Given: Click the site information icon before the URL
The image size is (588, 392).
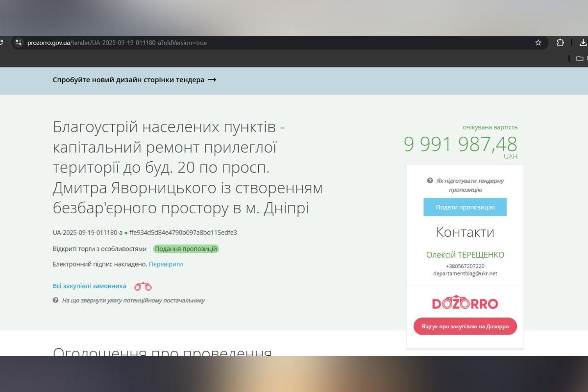Looking at the screenshot, I should [18, 42].
